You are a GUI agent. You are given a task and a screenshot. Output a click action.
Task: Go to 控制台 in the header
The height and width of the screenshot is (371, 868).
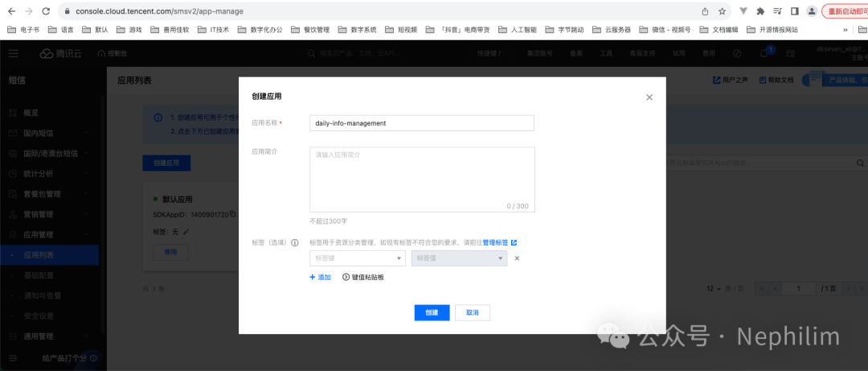112,54
